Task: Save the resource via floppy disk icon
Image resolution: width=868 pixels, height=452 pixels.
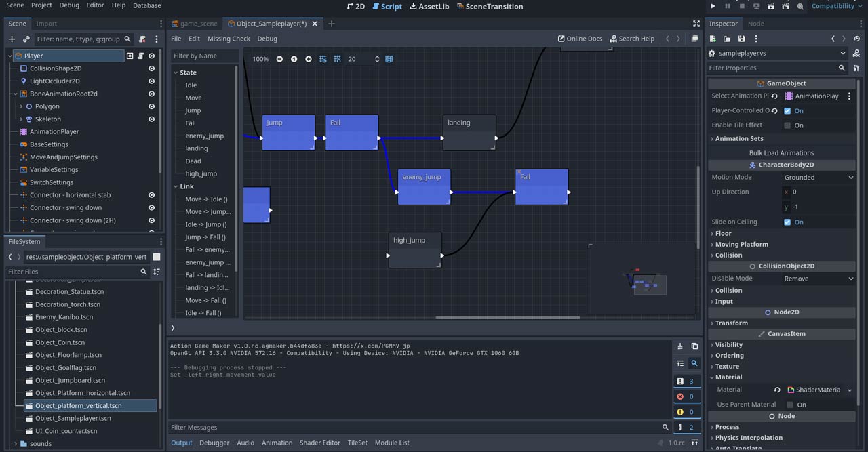Action: click(x=741, y=39)
